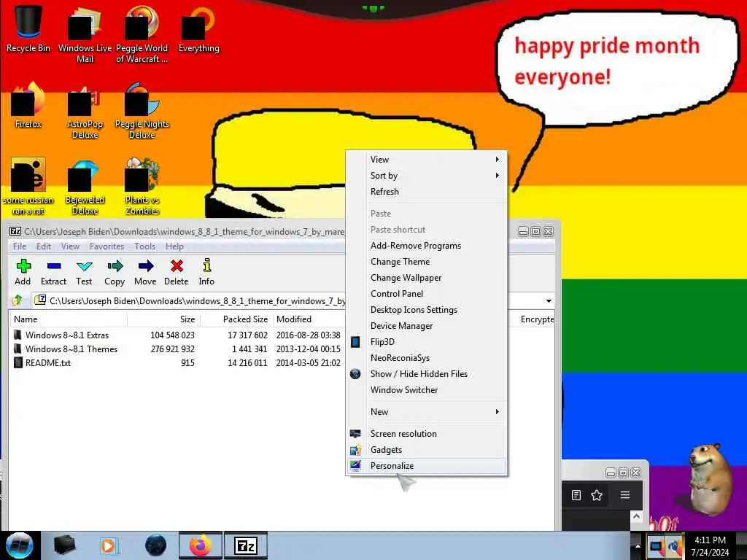Click the taskbar clock showing 4:11 PM
Viewport: 747px width, 560px height.
pos(710,545)
